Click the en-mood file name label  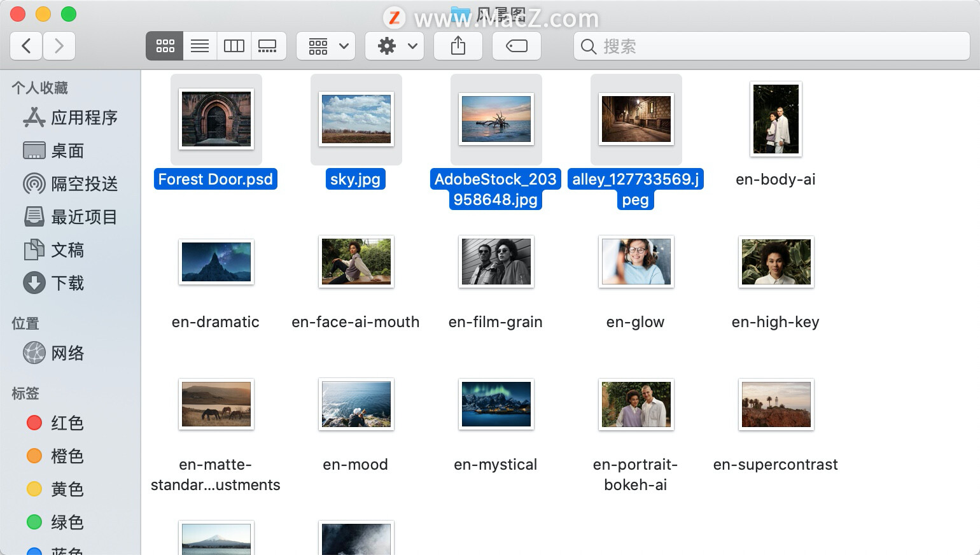(x=356, y=465)
